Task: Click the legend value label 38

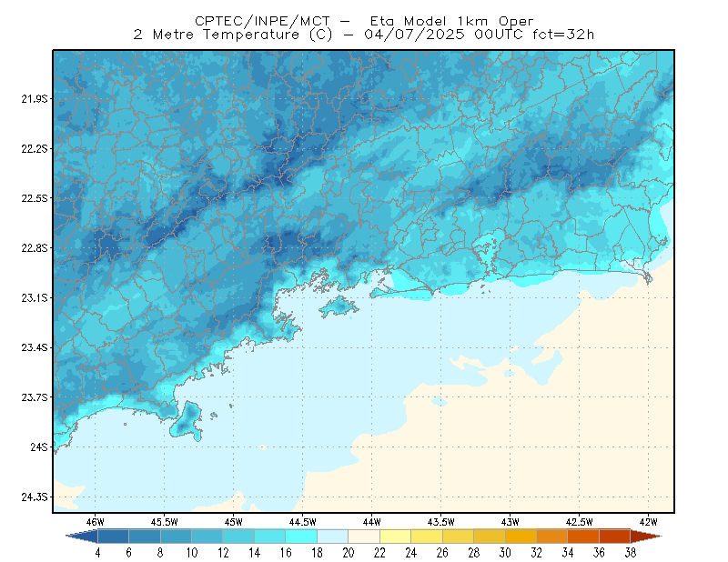Action: [x=631, y=553]
